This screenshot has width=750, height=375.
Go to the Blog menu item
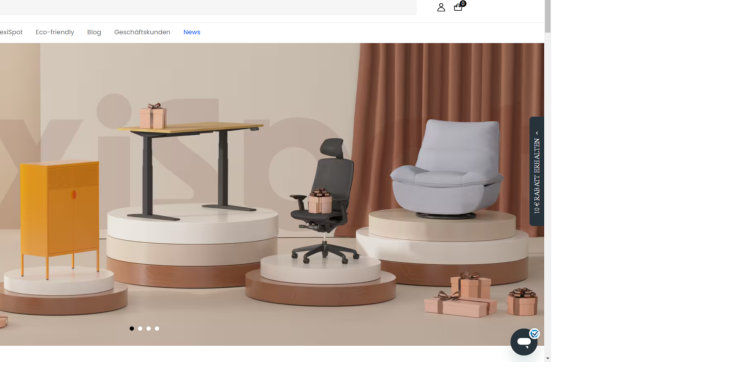(x=94, y=32)
